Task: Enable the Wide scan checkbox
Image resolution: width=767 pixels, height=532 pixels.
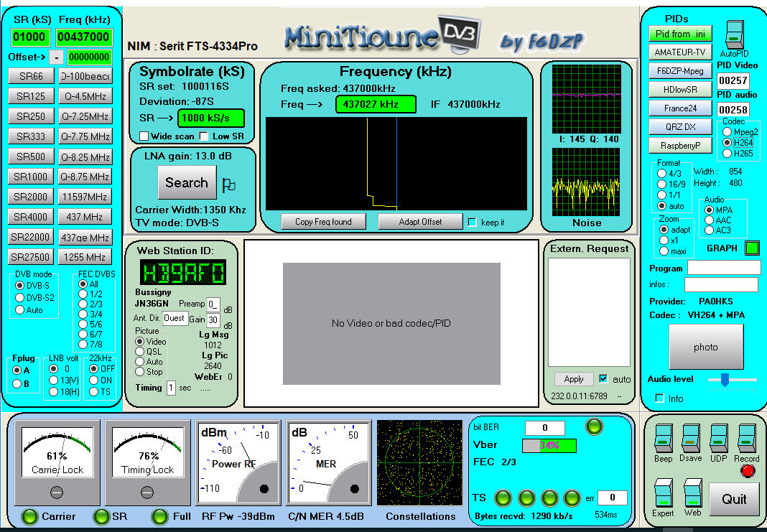Action: (x=144, y=136)
